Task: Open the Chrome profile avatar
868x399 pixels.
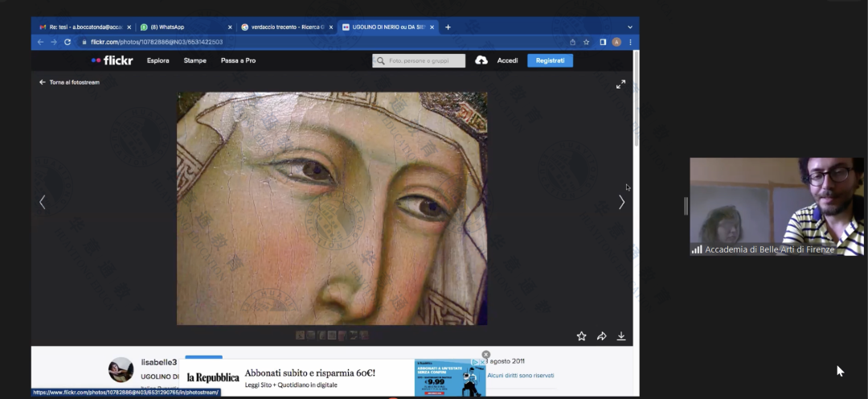Action: point(616,42)
